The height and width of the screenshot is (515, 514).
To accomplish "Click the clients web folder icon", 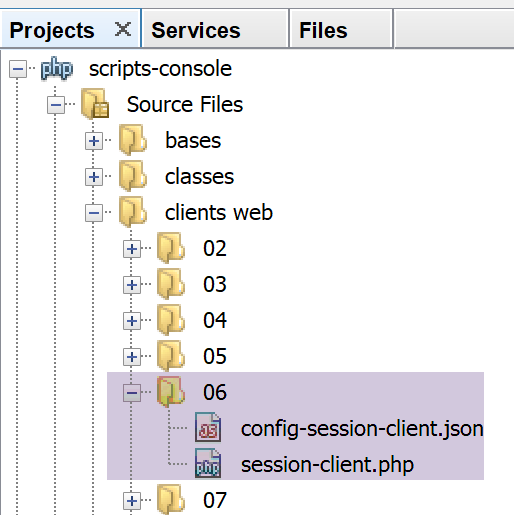I will point(133,212).
